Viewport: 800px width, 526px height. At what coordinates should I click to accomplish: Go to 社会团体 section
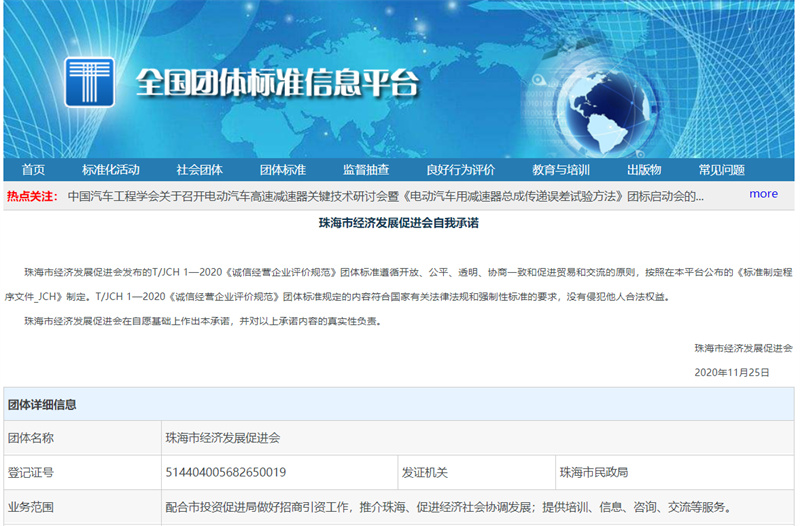[199, 170]
